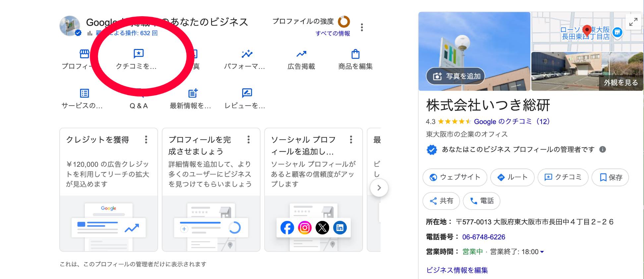Open options menu on ソーシャル プロフィール card
This screenshot has width=644, height=279.
[351, 140]
